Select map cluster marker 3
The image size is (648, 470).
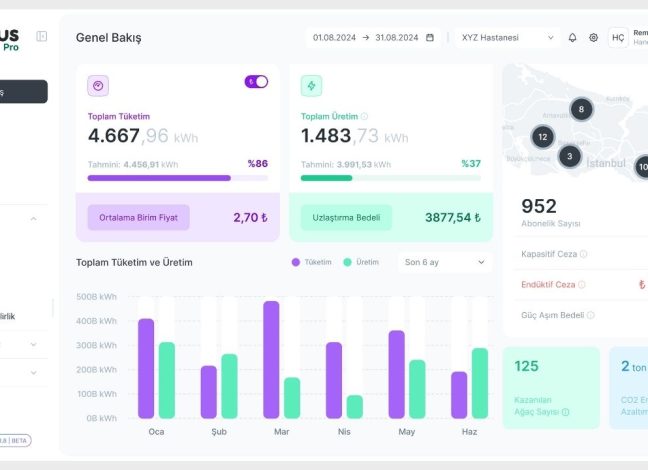coord(570,156)
